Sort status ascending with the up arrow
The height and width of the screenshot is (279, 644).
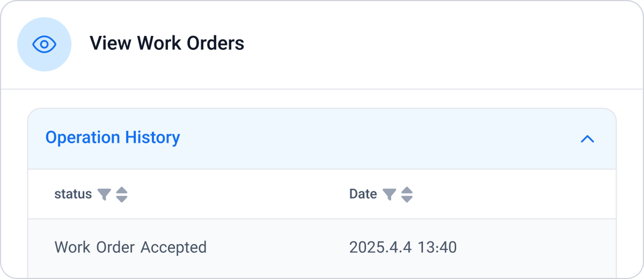pos(122,190)
